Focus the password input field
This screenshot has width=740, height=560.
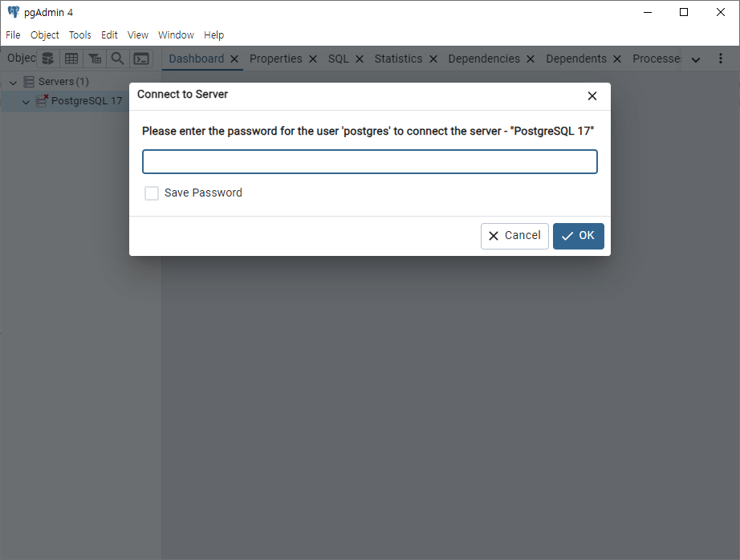[370, 162]
